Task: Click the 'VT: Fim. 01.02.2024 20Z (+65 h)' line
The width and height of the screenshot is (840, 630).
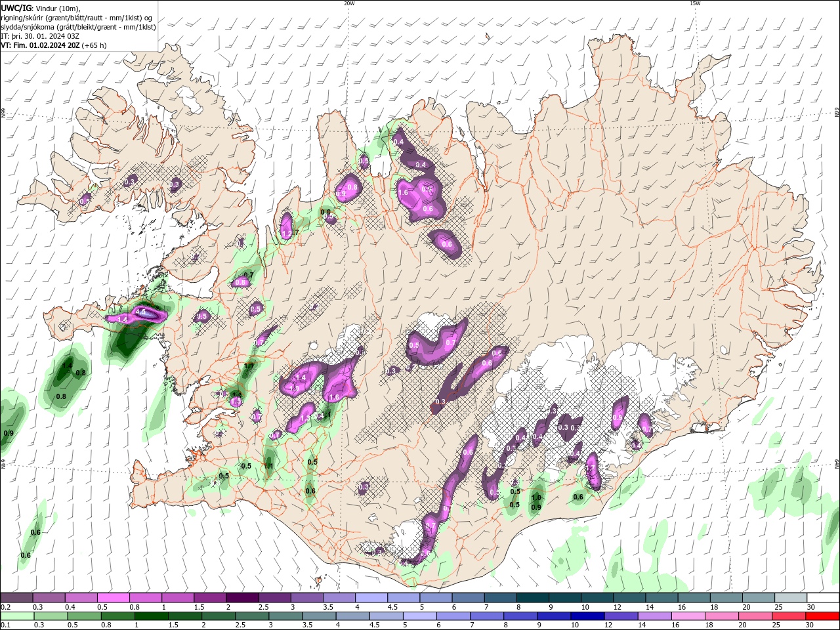Action: click(54, 45)
